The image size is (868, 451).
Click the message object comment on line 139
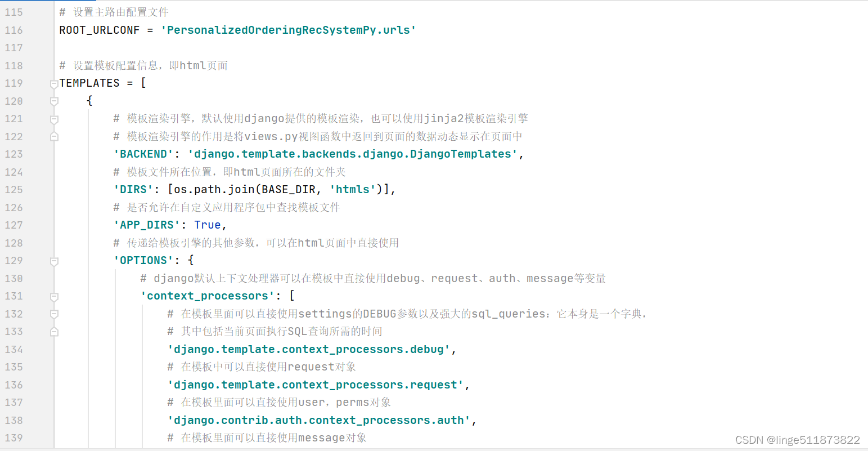tap(267, 438)
